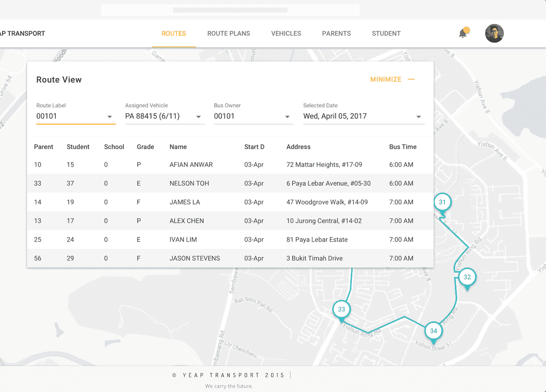
Task: Select map stop marker 33
Action: click(341, 310)
